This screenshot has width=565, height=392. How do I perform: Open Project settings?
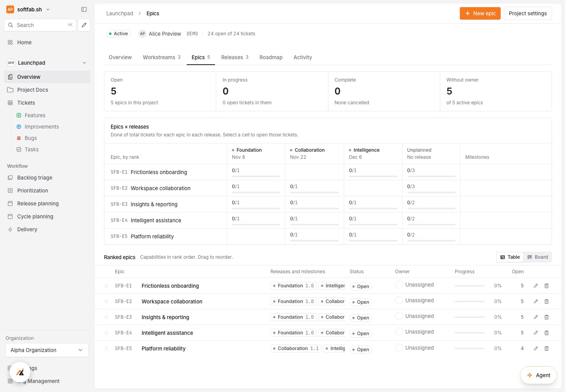point(528,13)
